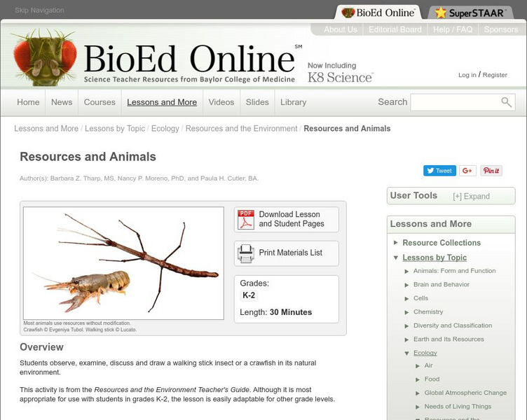This screenshot has height=420, width=527.
Task: Expand arrow beside Brain and Behavior
Action: point(406,285)
